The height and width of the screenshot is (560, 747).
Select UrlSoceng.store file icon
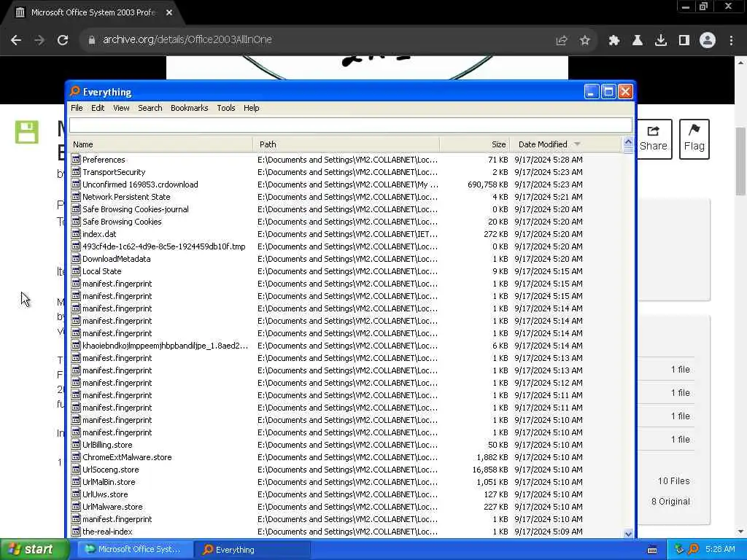pos(76,470)
